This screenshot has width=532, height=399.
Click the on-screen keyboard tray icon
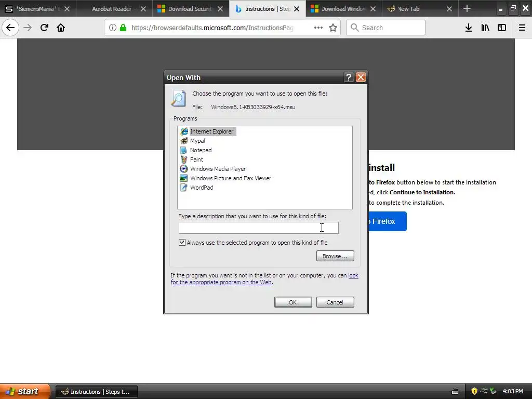[x=455, y=392]
